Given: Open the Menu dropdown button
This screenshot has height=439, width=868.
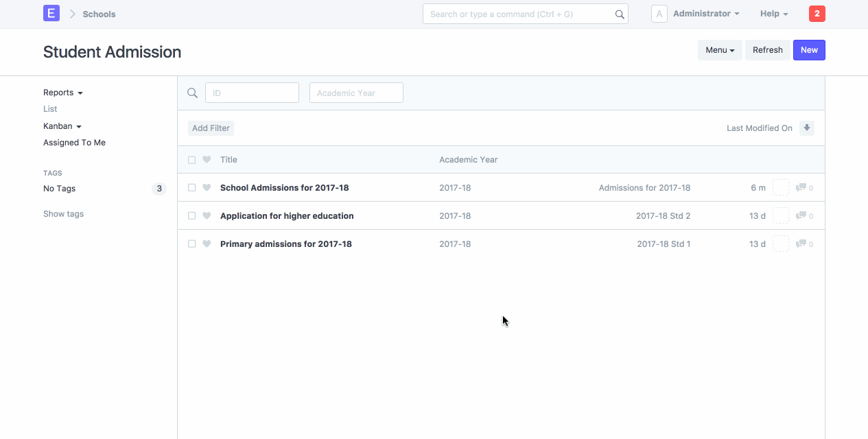Looking at the screenshot, I should point(720,50).
